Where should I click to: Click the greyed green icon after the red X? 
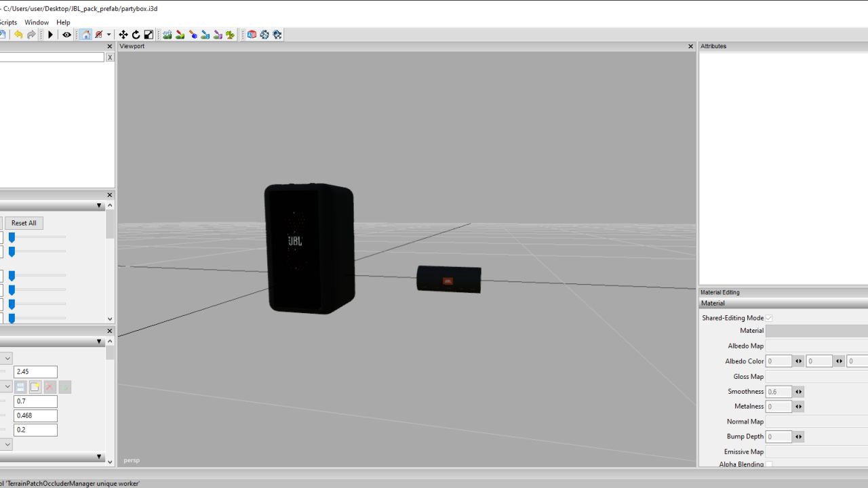65,387
